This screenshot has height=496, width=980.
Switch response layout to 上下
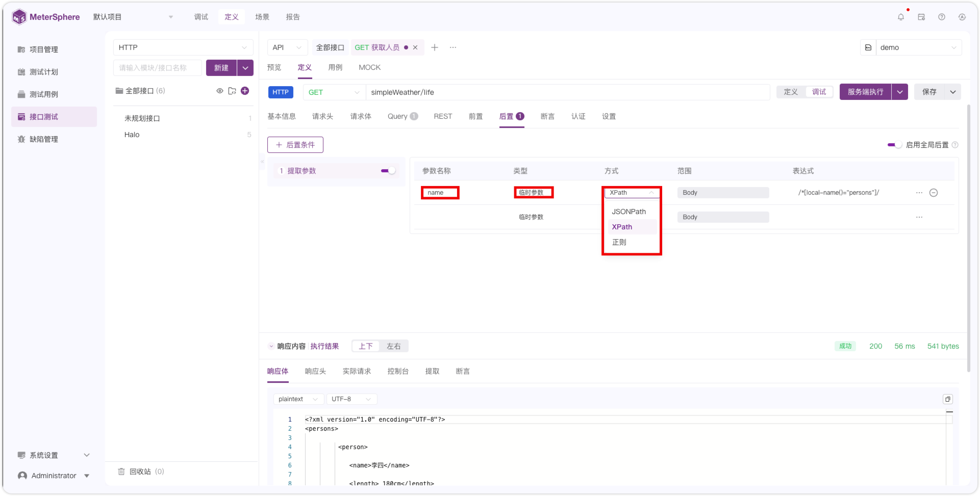pos(366,346)
